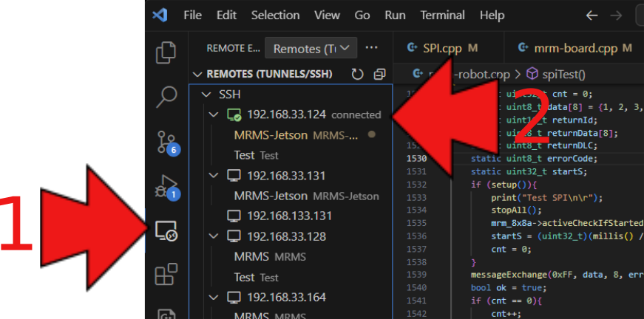
Task: Collapse all remotes with collapse icon
Action: [x=379, y=75]
